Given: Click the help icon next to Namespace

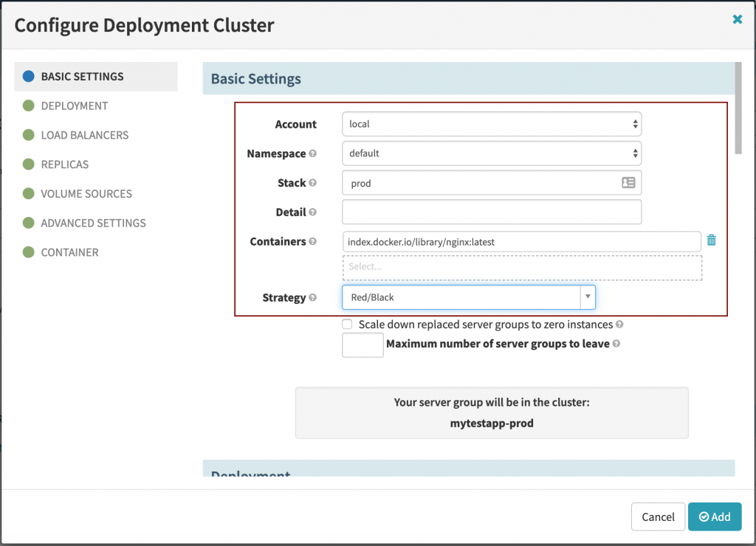Looking at the screenshot, I should point(313,153).
